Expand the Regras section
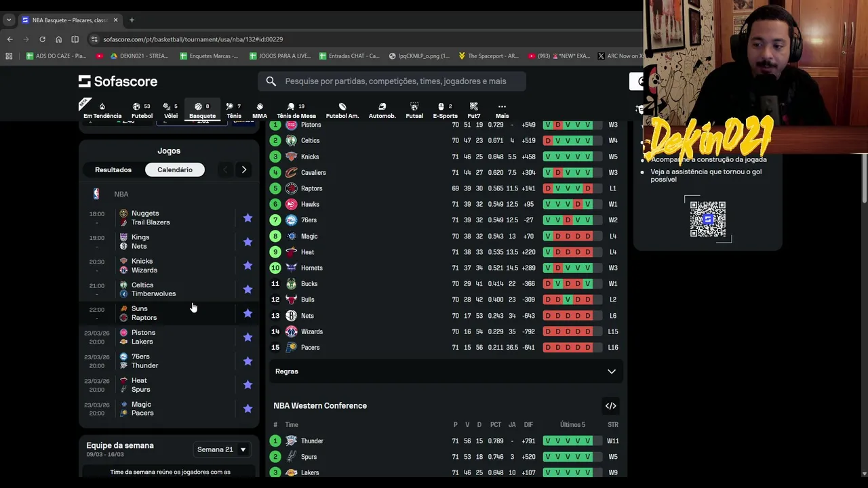 tap(446, 371)
